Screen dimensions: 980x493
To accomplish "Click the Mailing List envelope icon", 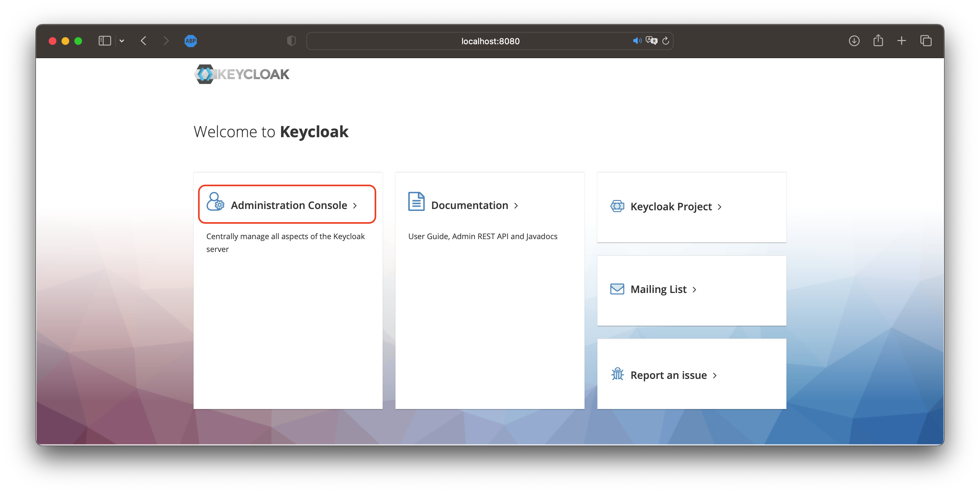I will point(617,289).
